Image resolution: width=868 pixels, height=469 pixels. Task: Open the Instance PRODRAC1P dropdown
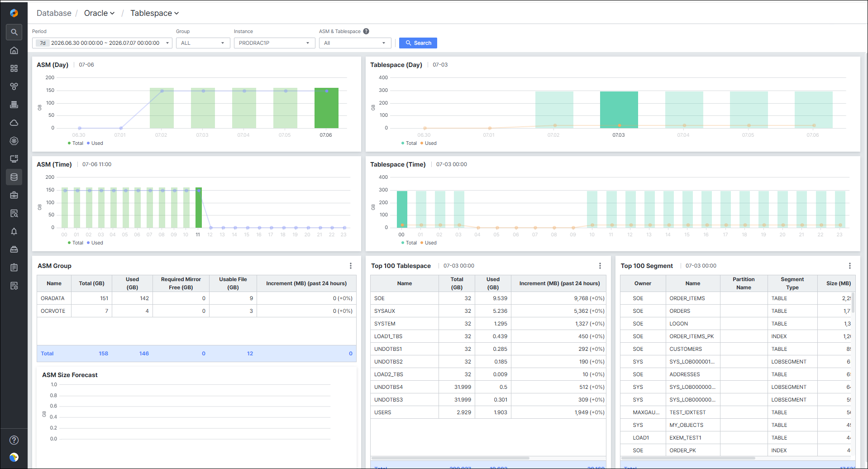point(274,43)
